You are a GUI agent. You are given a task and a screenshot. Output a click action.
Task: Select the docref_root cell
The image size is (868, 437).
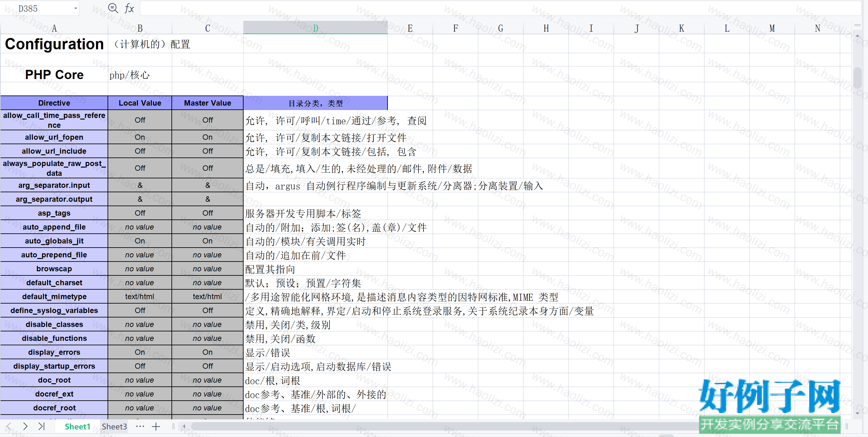pos(54,408)
